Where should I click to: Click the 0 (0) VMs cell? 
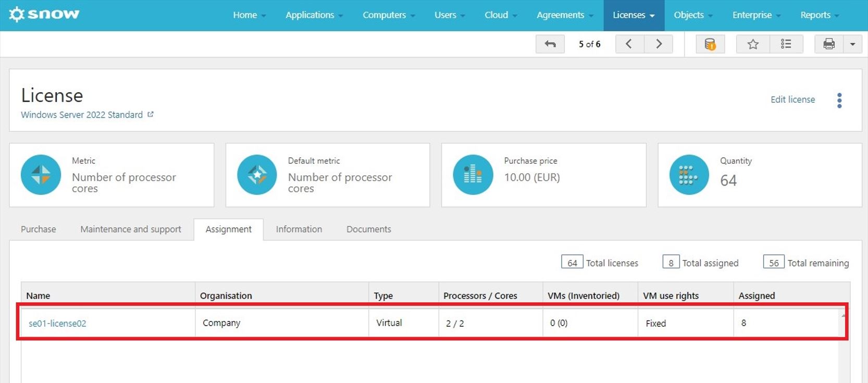pyautogui.click(x=590, y=323)
